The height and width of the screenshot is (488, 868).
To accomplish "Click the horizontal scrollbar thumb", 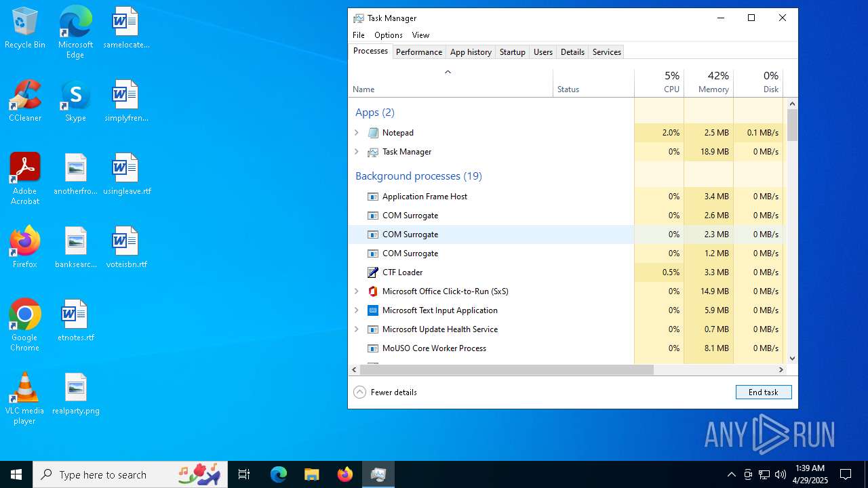I will [x=507, y=370].
